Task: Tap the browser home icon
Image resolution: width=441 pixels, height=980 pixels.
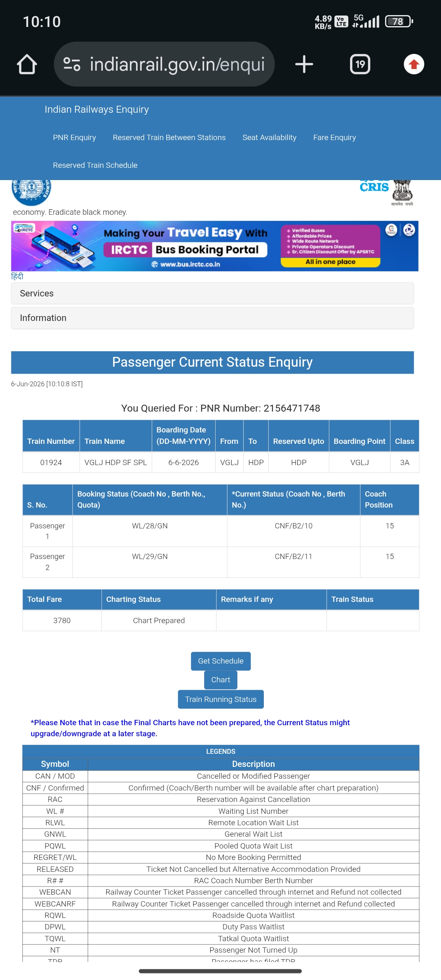Action: tap(27, 65)
